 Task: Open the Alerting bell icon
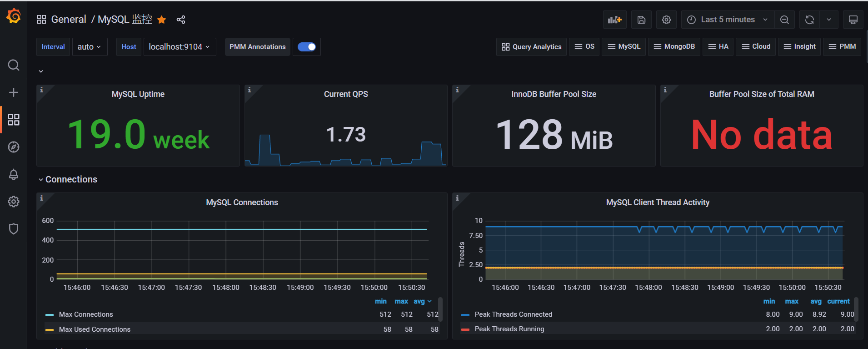pos(14,174)
